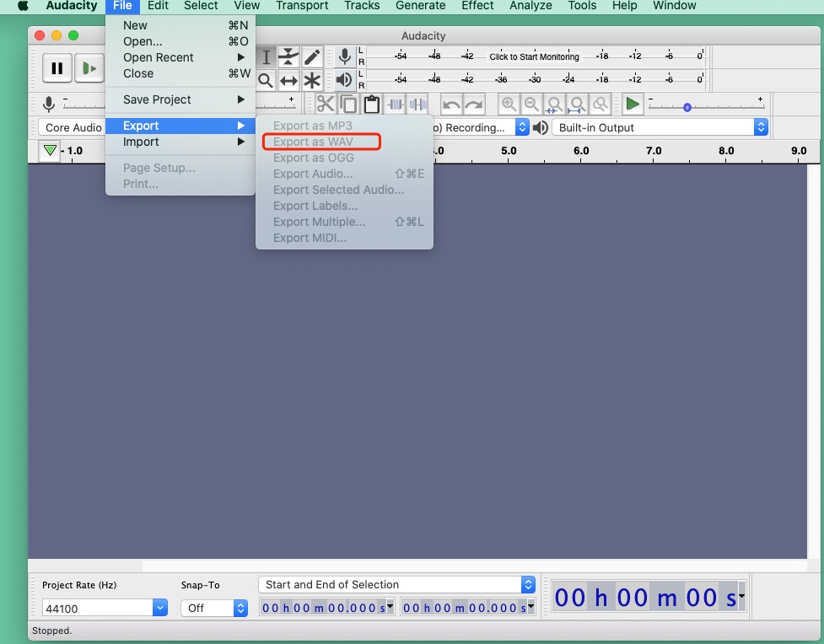
Task: Select the Envelope tool
Action: click(x=288, y=56)
